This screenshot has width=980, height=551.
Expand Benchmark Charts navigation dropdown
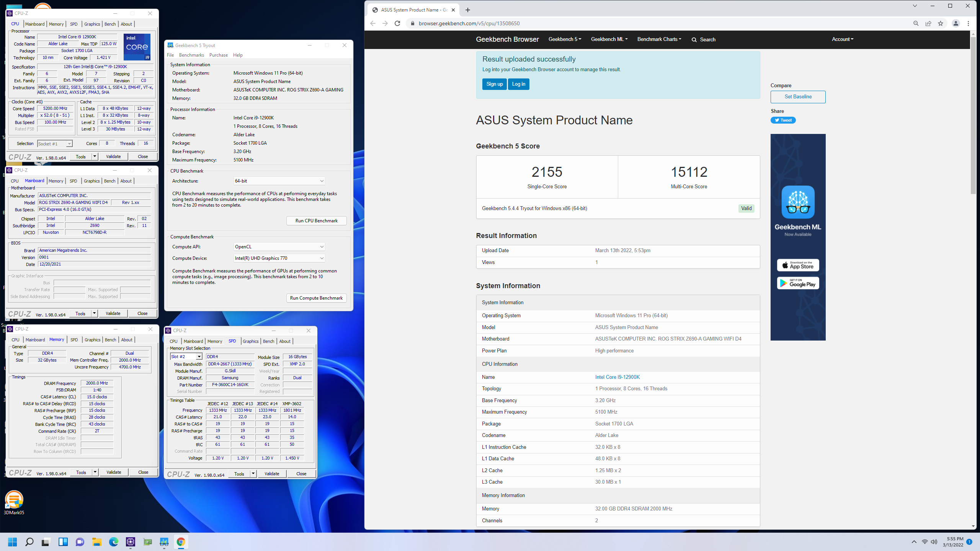pyautogui.click(x=659, y=39)
